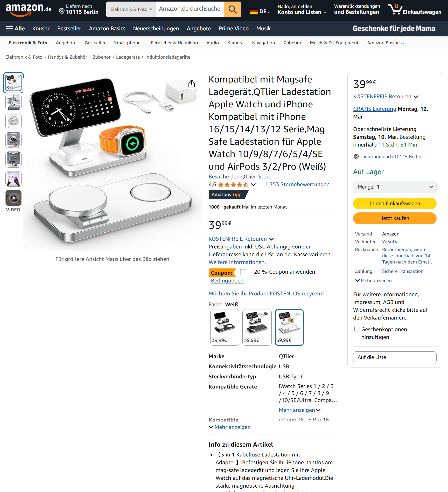448x492 pixels.
Task: Expand Mehr anzeigen under seller details
Action: (x=374, y=281)
